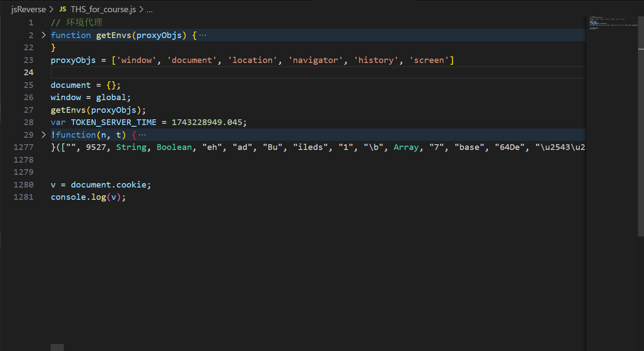Viewport: 644px width, 351px height.
Task: Click the horizontal scrollbar thumb at bottom
Action: pos(57,348)
